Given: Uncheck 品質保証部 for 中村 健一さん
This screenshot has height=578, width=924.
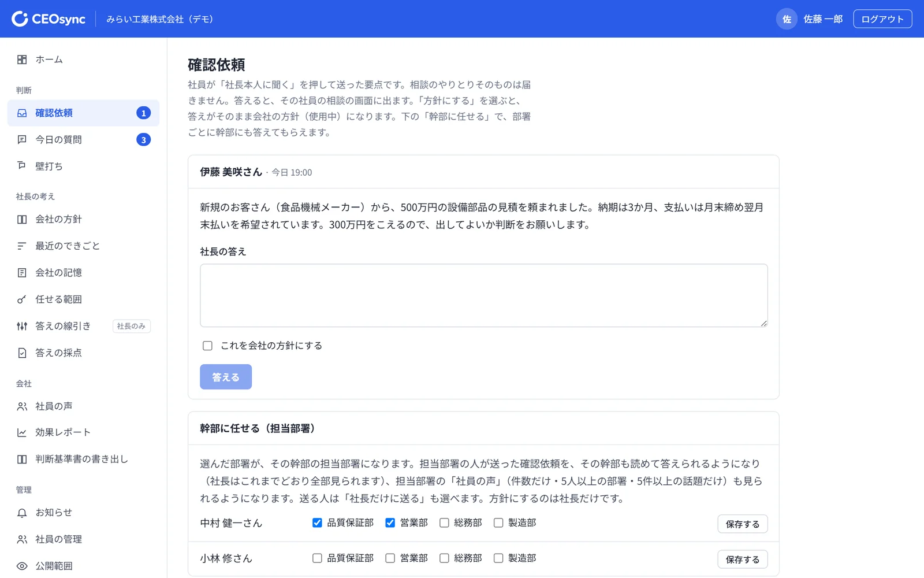Looking at the screenshot, I should point(317,523).
